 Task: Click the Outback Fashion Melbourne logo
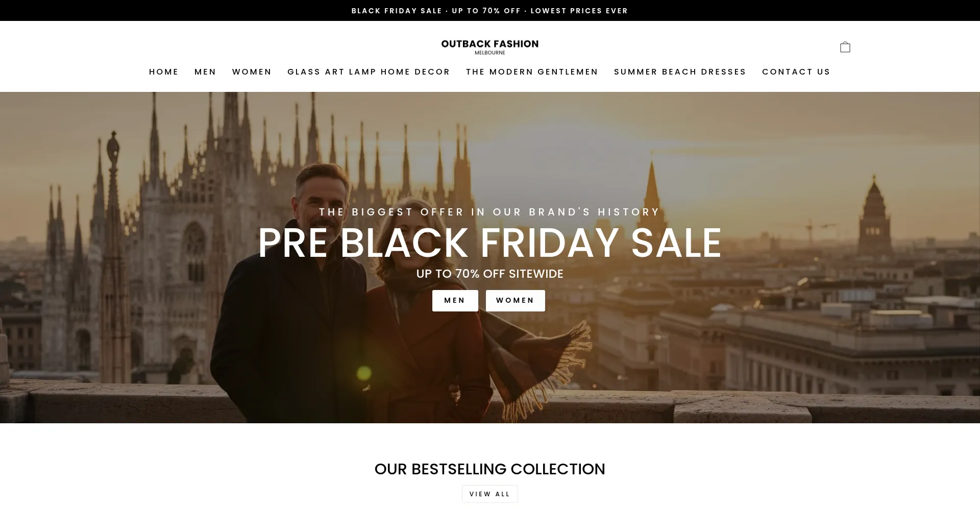489,47
